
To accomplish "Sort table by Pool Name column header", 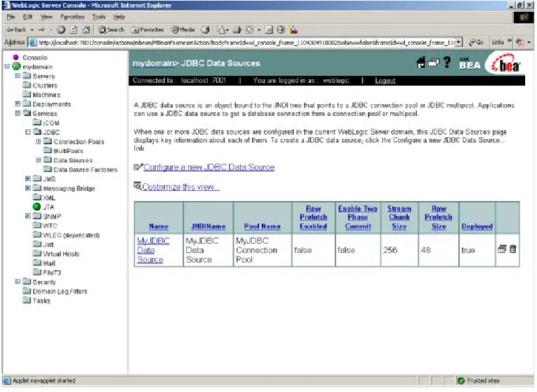I will [262, 226].
